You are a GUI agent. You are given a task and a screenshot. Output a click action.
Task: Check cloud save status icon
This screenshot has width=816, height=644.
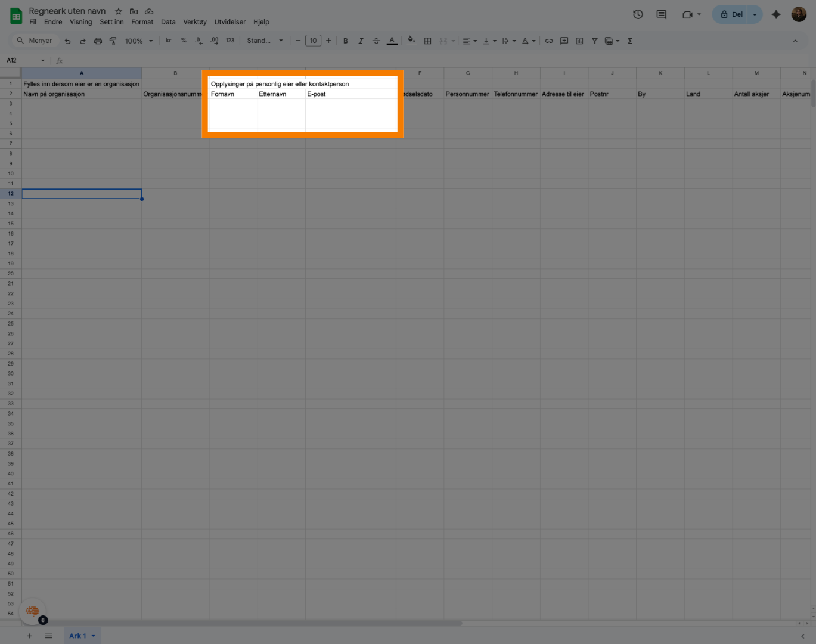pos(149,11)
